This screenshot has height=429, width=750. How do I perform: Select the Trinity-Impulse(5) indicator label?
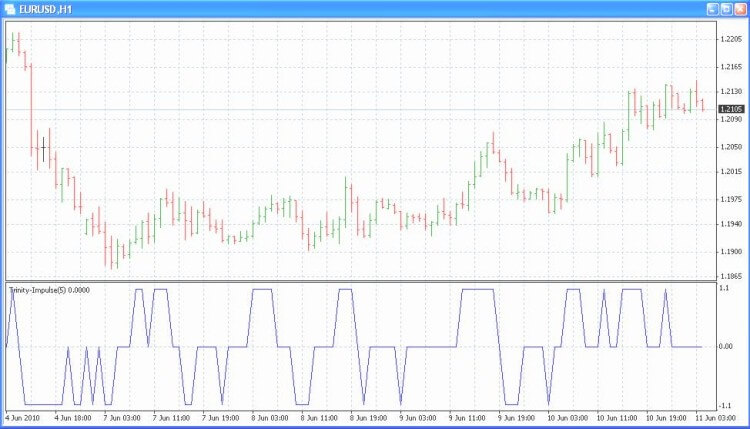click(x=49, y=290)
